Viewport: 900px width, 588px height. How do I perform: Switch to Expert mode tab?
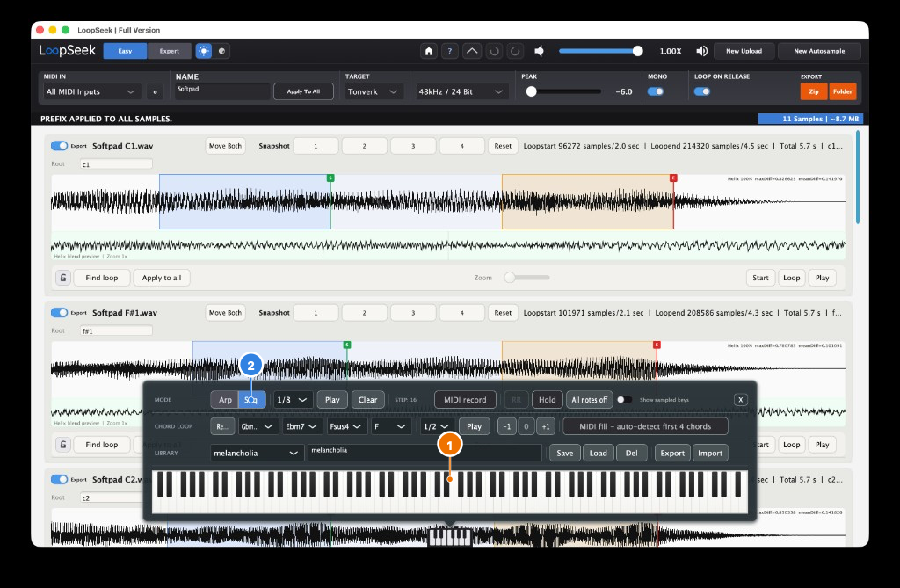pos(170,51)
